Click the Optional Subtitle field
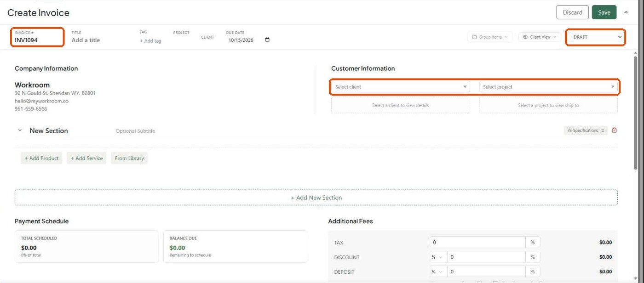The width and height of the screenshot is (644, 283). (135, 131)
